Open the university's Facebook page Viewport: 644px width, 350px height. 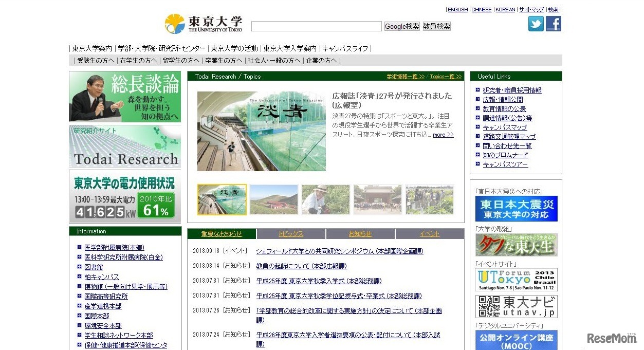click(x=553, y=23)
